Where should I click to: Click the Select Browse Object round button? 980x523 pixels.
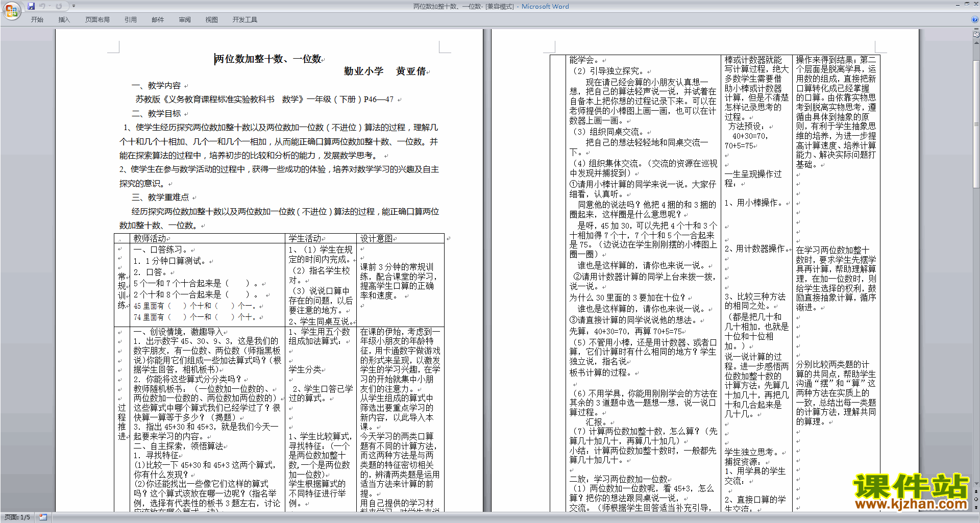pos(976,499)
